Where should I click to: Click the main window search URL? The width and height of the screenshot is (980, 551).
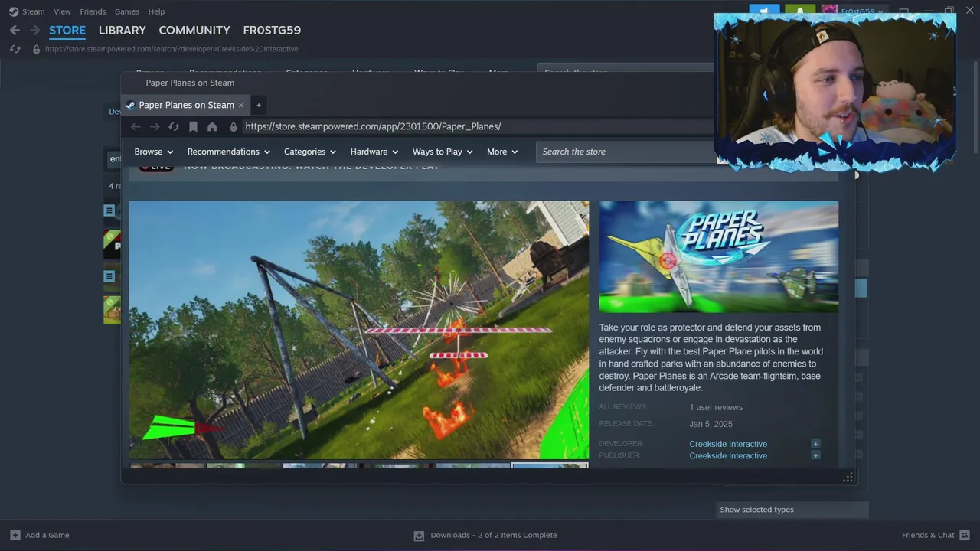tap(171, 49)
